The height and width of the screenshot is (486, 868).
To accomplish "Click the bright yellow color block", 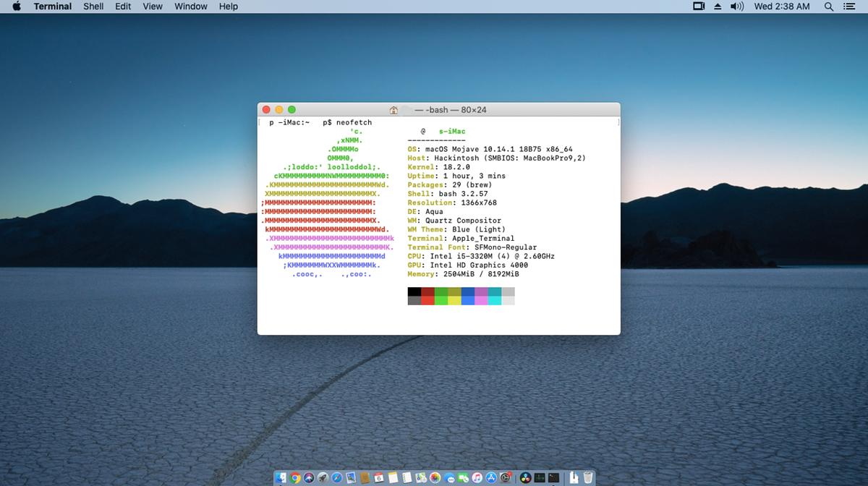I will click(455, 300).
